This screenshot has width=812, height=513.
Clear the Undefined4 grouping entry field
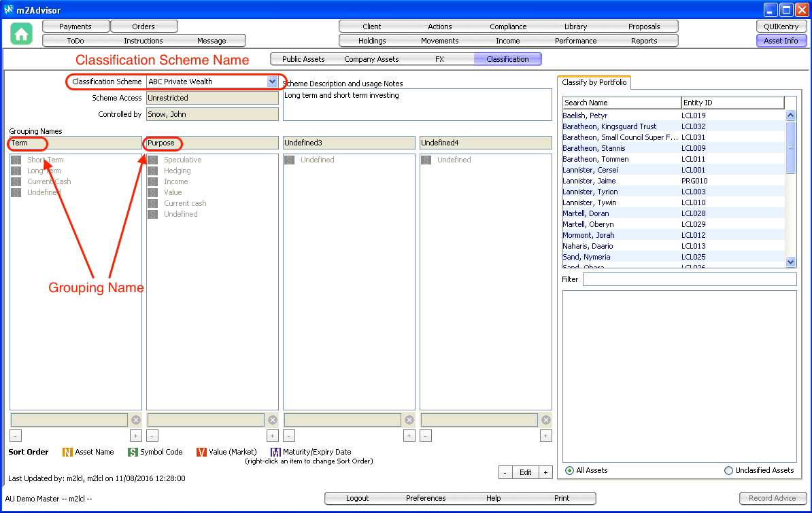[546, 420]
